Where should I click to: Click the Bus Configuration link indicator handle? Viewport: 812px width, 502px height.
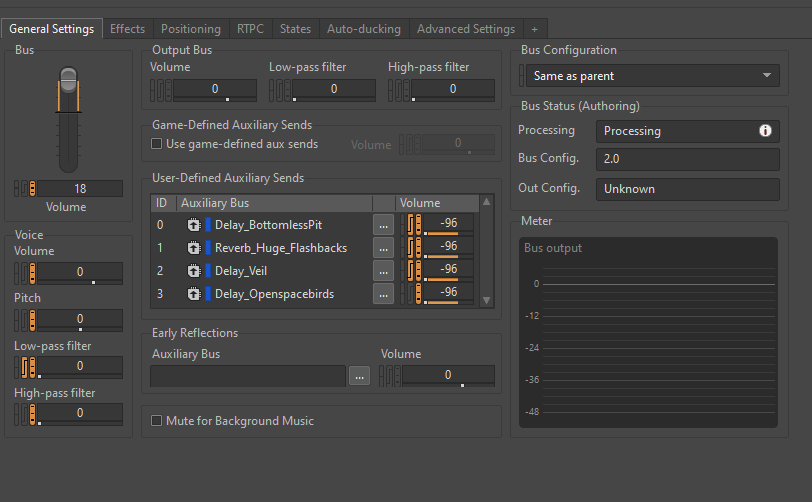click(x=521, y=76)
